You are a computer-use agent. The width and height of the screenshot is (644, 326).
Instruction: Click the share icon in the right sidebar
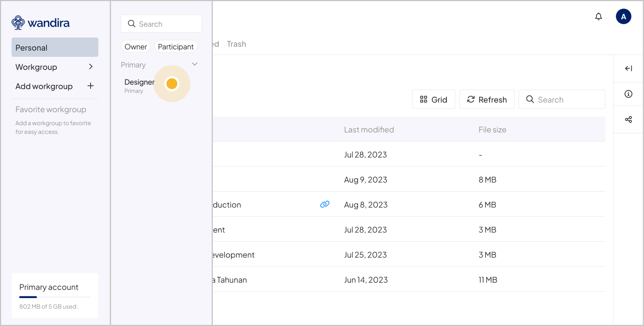pyautogui.click(x=628, y=120)
